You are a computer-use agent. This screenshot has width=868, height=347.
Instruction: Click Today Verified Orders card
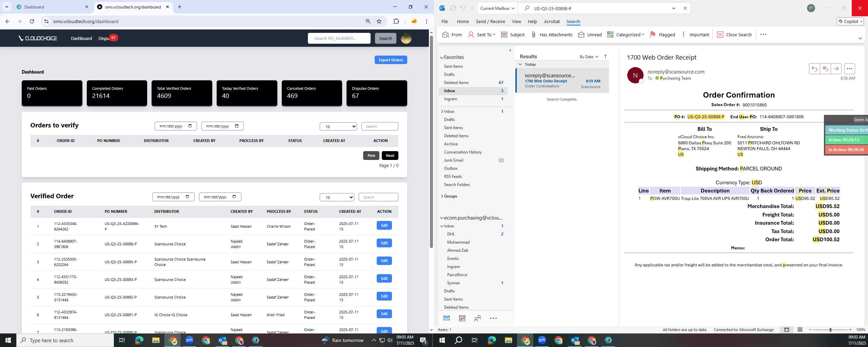247,93
